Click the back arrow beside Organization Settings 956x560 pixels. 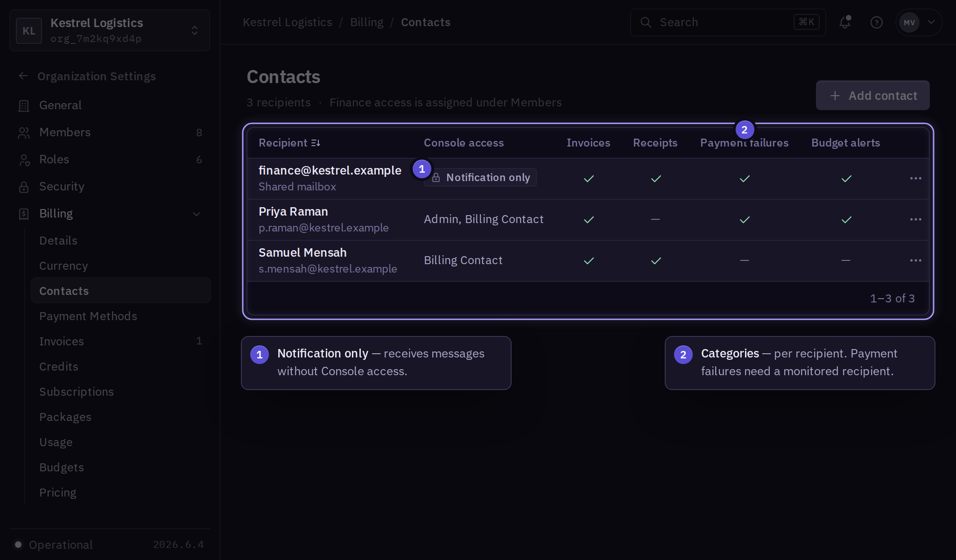(23, 76)
